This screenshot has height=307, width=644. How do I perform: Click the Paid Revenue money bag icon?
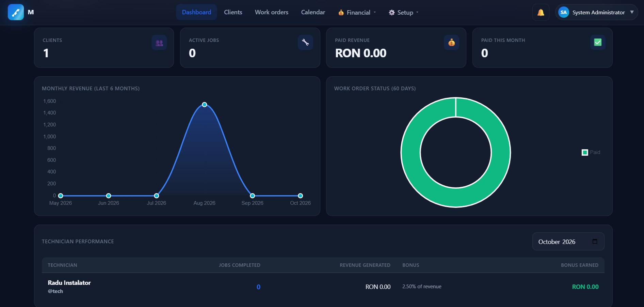[x=451, y=43]
